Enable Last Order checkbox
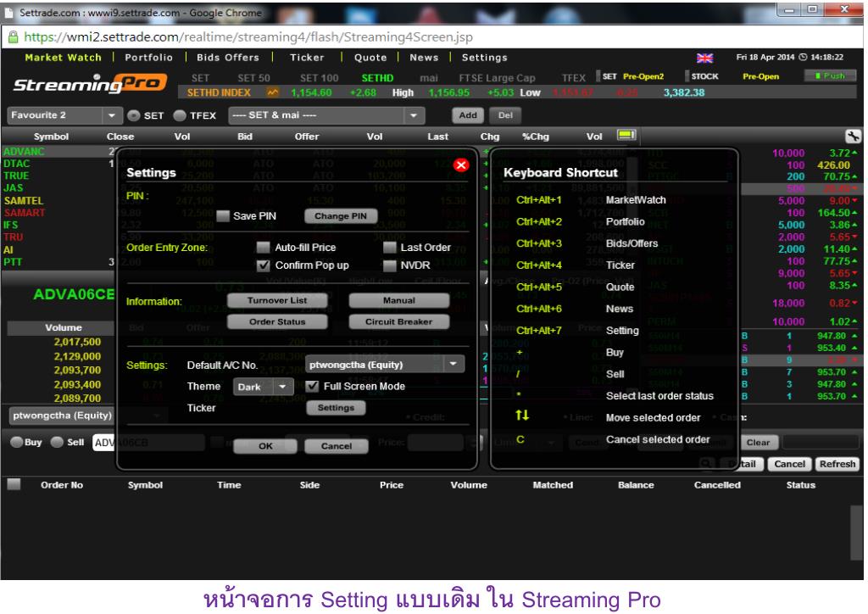The image size is (868, 614). [390, 248]
